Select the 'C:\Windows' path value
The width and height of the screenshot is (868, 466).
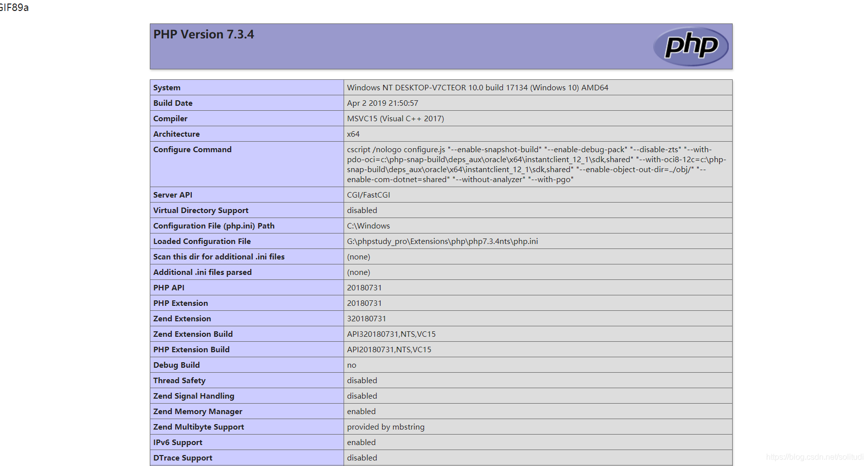pos(369,226)
